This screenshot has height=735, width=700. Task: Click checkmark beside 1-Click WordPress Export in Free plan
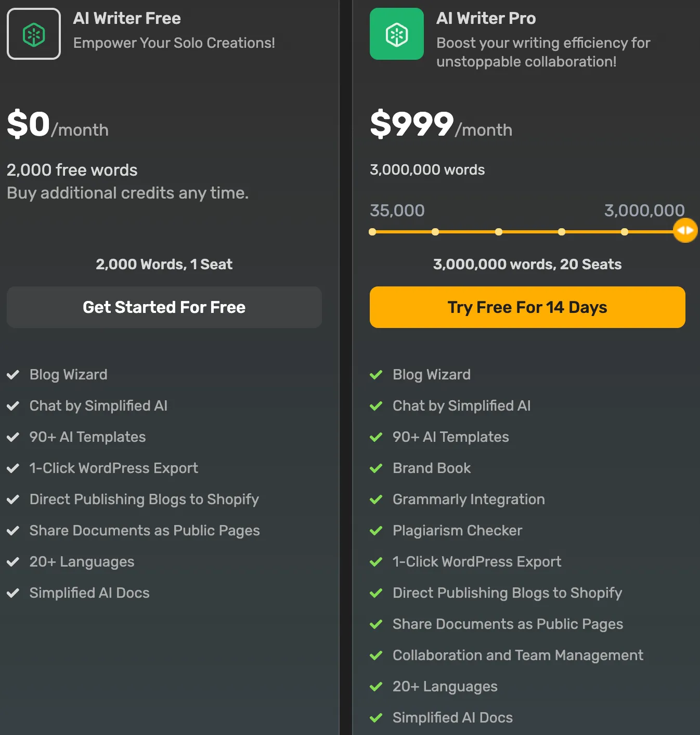tap(13, 468)
